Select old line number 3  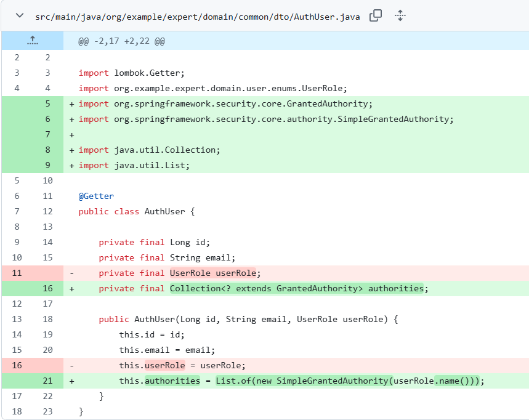(17, 73)
